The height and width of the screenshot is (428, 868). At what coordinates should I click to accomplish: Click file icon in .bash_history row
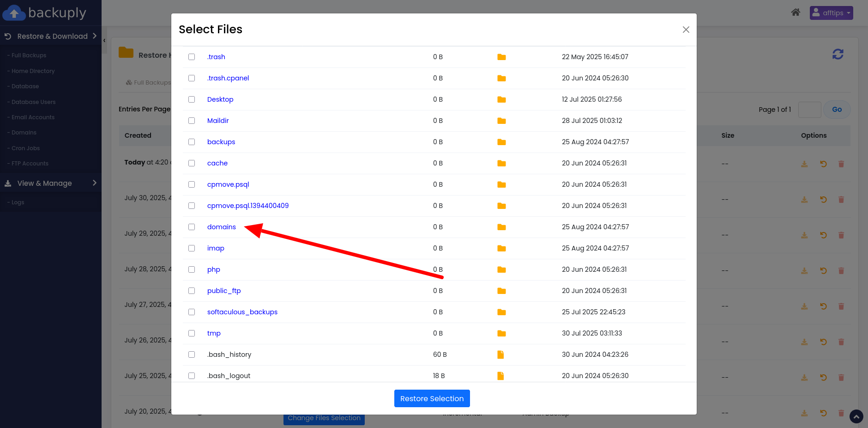click(x=500, y=355)
